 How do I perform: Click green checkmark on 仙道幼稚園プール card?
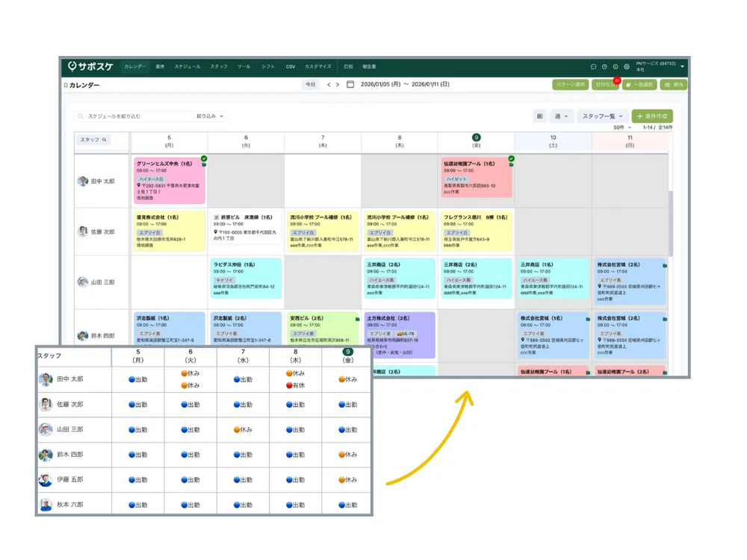(x=511, y=158)
